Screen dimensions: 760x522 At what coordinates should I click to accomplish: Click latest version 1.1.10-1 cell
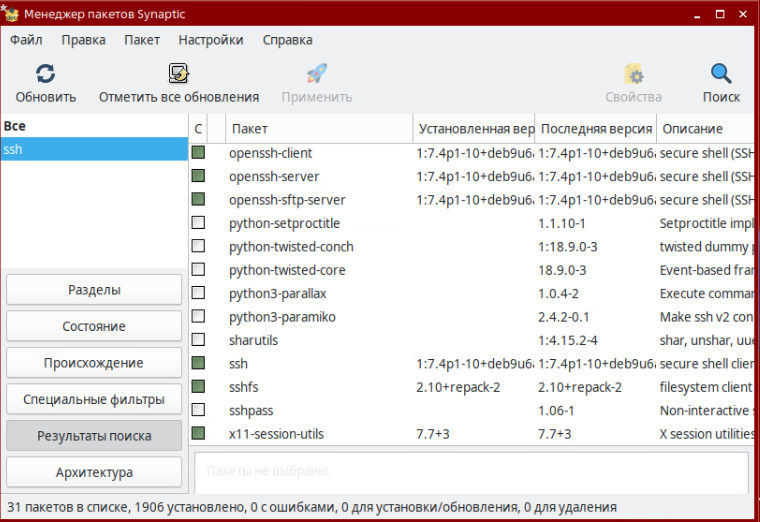click(x=561, y=223)
